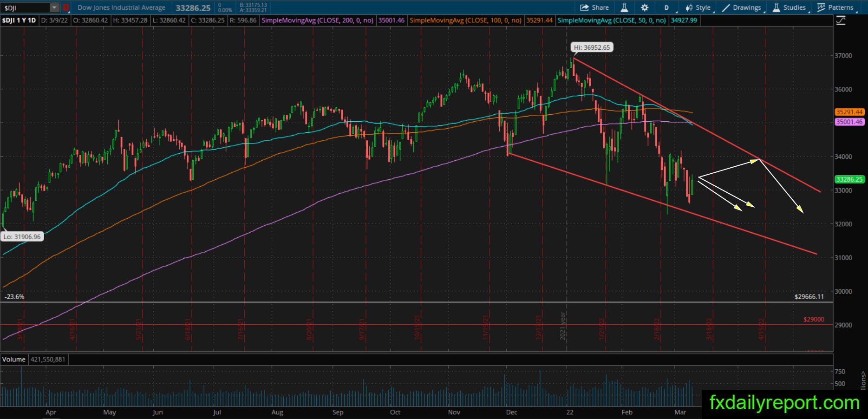Click the Drawings pencil line icon
The image size is (868, 419).
click(x=726, y=7)
